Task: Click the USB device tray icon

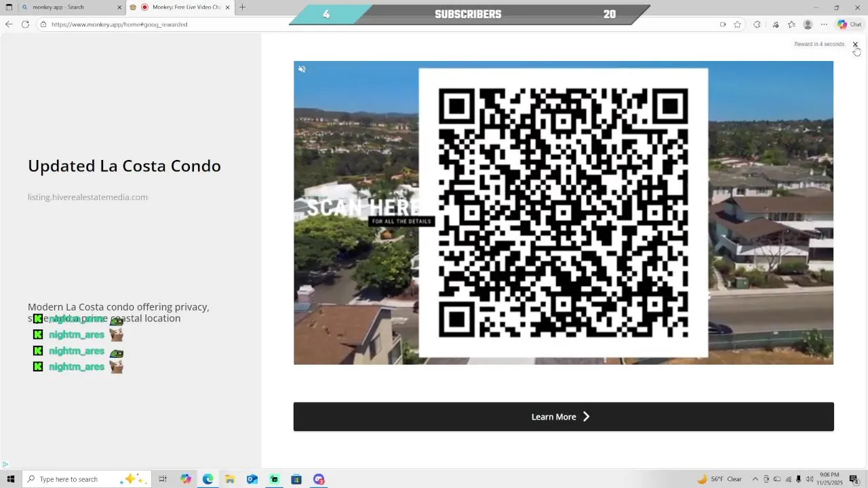Action: [x=799, y=479]
